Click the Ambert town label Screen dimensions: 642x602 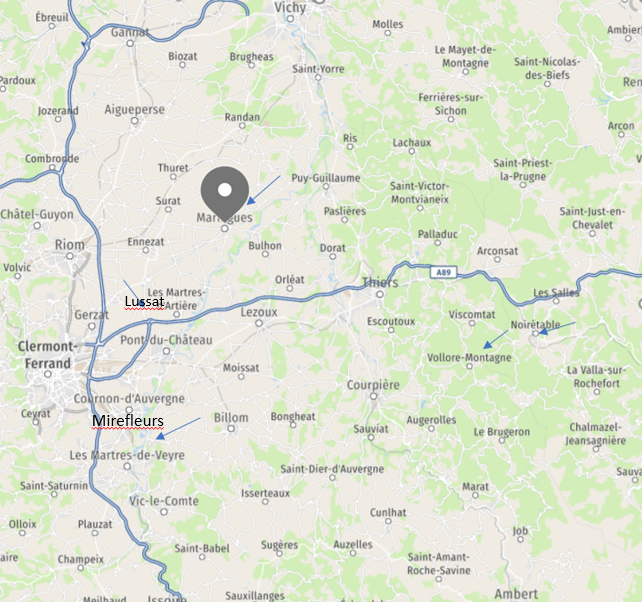[x=516, y=593]
